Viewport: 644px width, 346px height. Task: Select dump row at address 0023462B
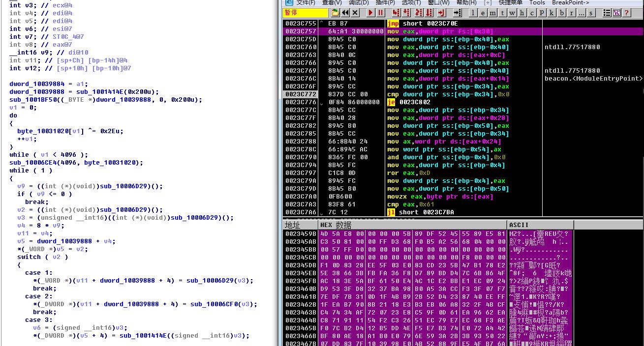pyautogui.click(x=428, y=304)
